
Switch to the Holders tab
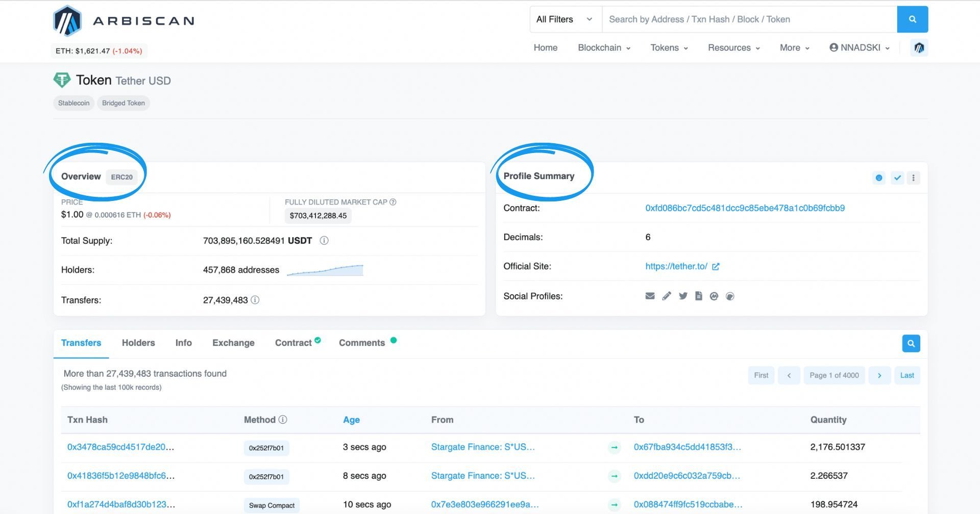(138, 343)
